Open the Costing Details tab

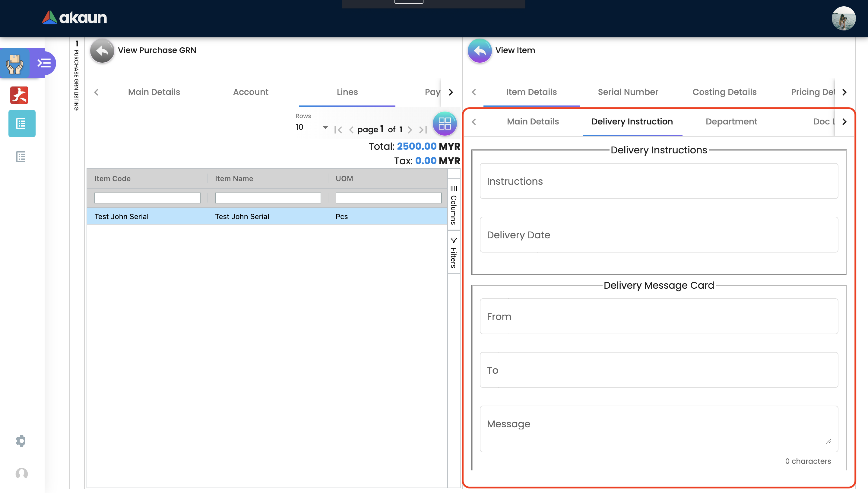(724, 92)
